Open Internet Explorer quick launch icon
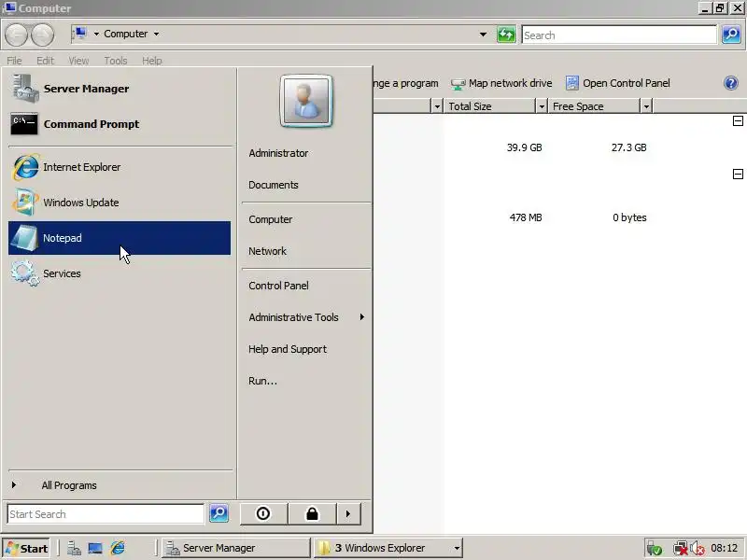Image resolution: width=747 pixels, height=560 pixels. (118, 548)
